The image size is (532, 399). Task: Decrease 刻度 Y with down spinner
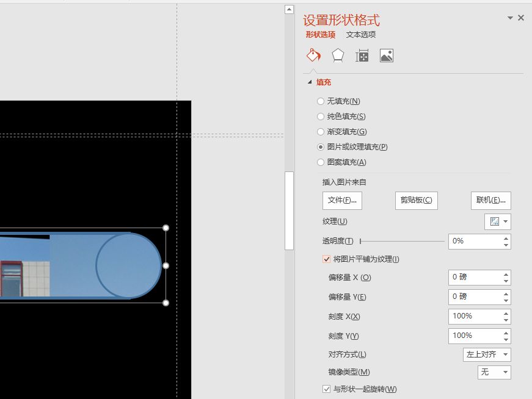pos(506,339)
